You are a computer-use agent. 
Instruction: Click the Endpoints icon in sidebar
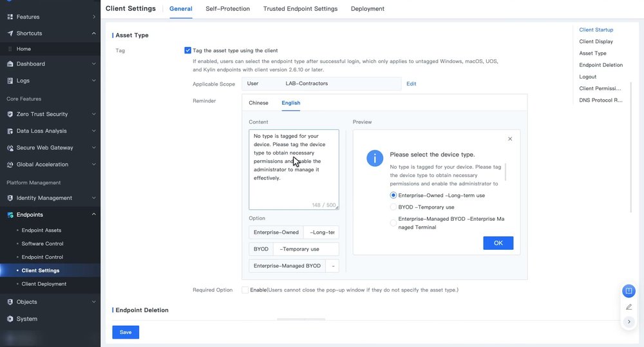tap(10, 215)
